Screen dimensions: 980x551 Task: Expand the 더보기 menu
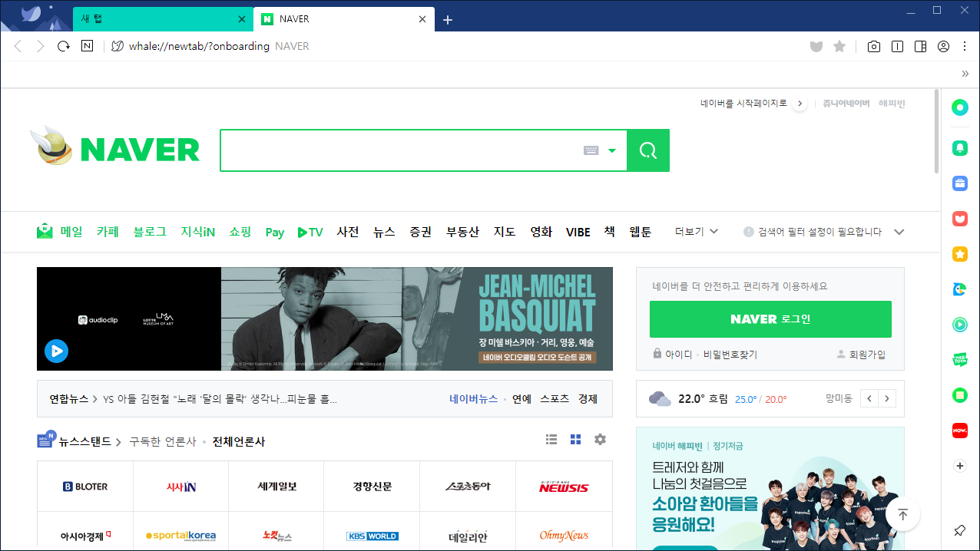(697, 232)
